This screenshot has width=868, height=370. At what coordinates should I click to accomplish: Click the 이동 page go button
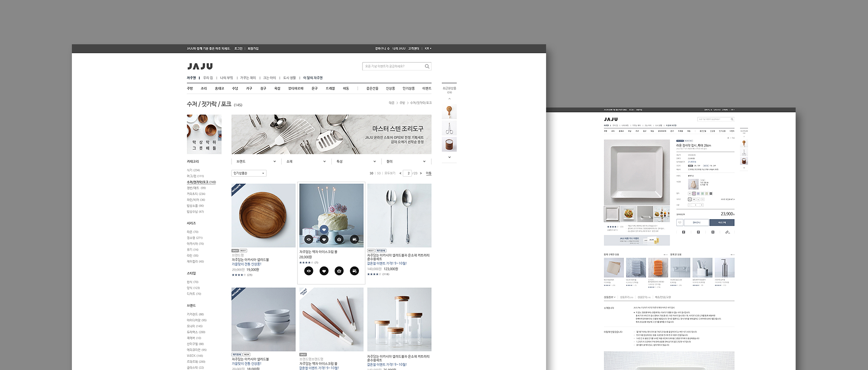click(429, 173)
